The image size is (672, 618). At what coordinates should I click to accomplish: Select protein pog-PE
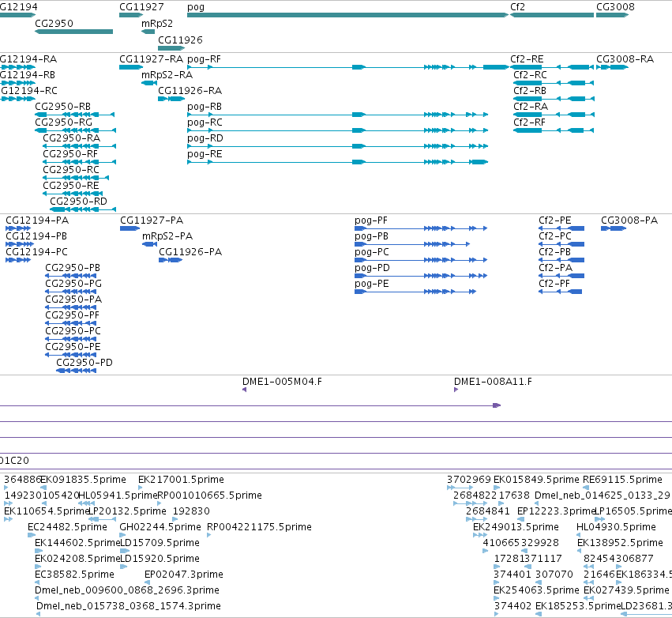415,292
